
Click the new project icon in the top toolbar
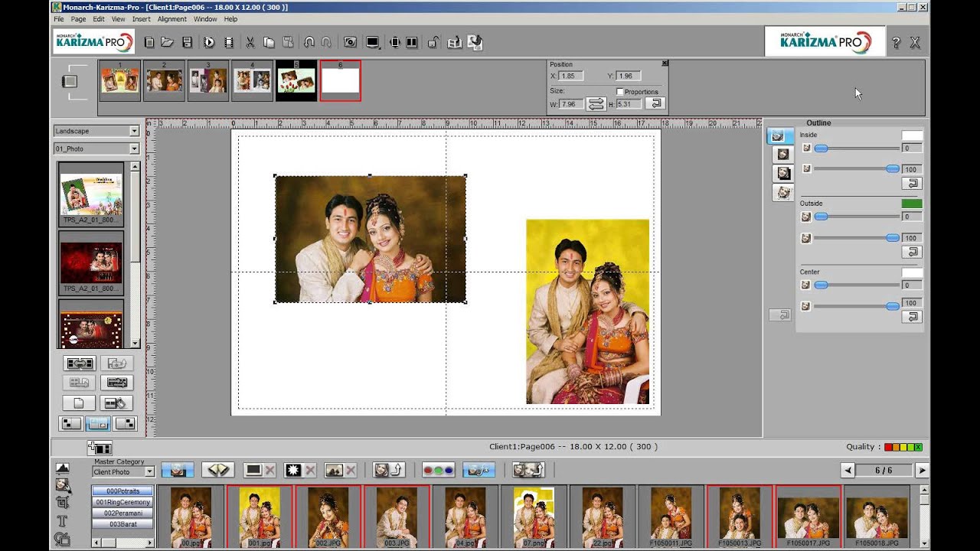click(149, 43)
